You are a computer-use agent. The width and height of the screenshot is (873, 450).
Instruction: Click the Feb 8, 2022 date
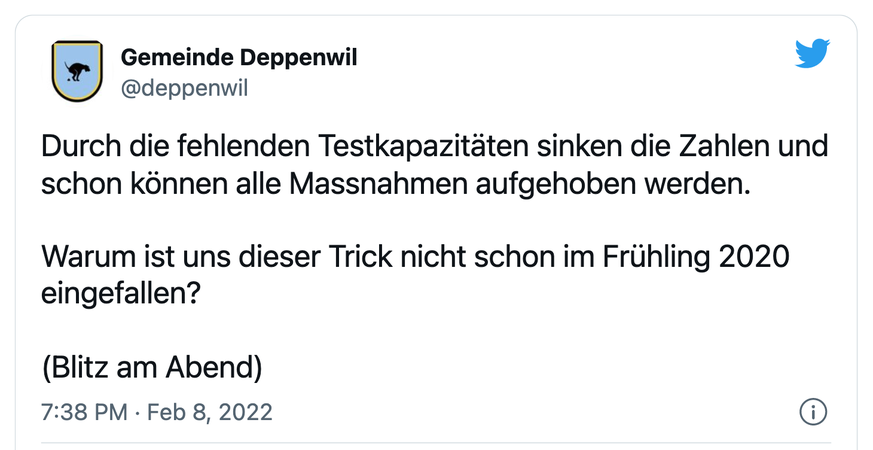209,412
